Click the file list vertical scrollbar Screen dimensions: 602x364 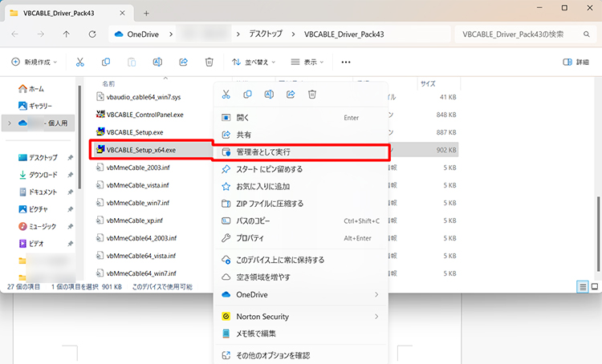[598, 234]
